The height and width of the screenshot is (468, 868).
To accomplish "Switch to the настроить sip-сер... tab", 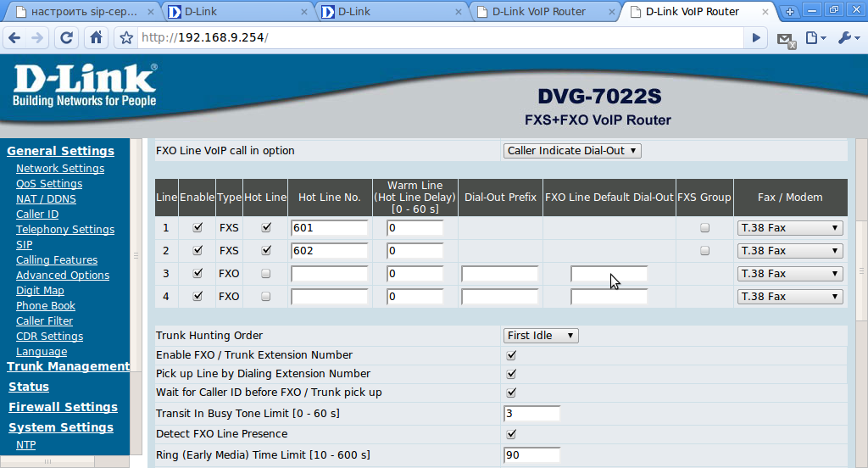I will coord(84,11).
